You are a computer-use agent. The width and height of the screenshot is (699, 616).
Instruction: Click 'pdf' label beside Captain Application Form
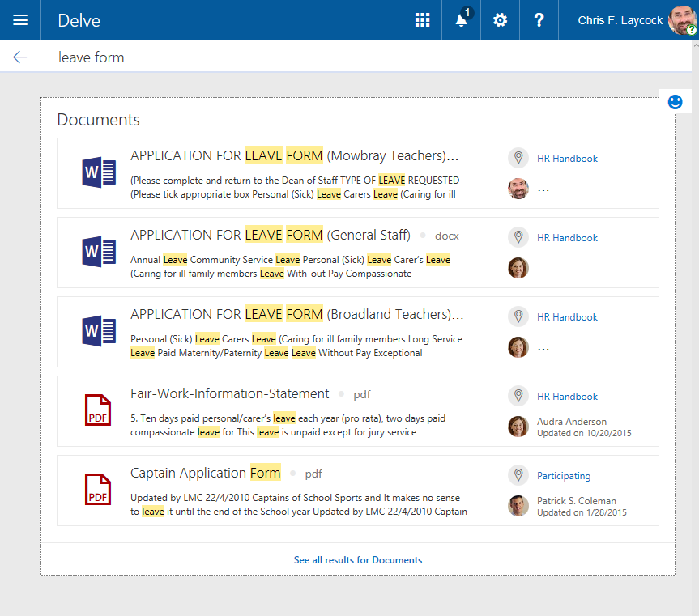tap(313, 474)
